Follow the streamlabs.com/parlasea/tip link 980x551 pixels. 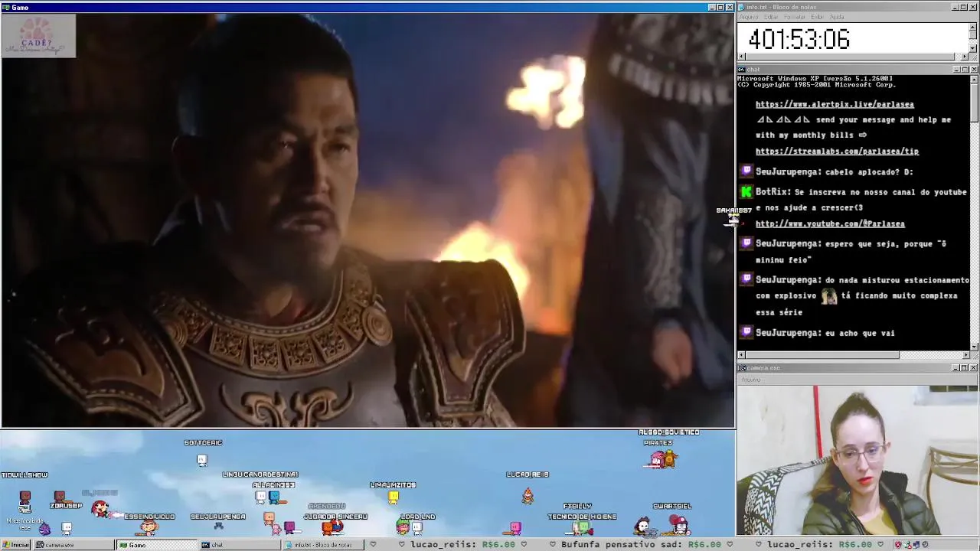tap(837, 152)
